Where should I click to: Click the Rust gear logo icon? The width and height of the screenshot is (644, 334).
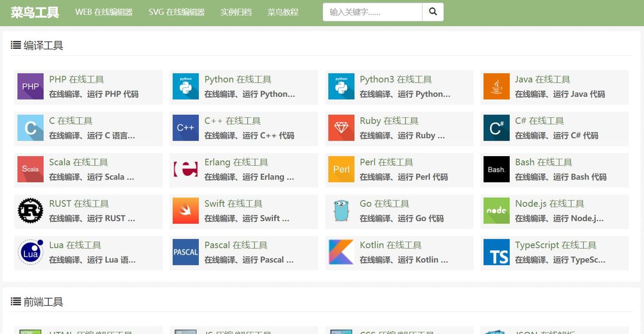pyautogui.click(x=30, y=211)
